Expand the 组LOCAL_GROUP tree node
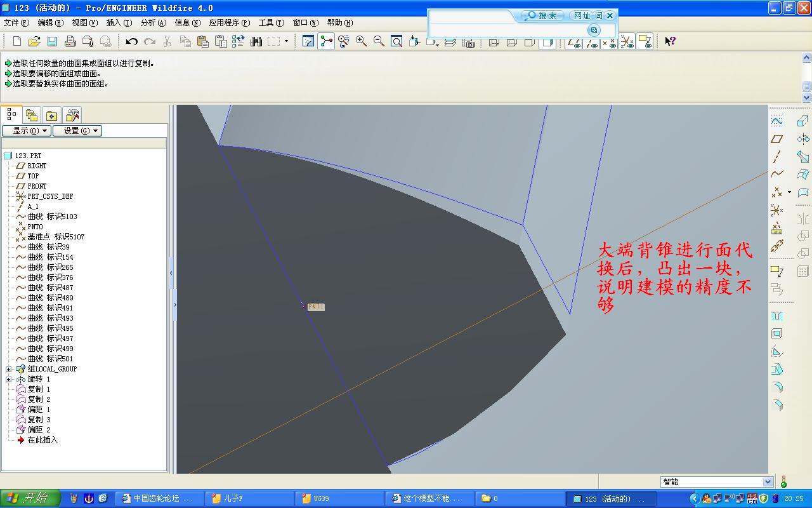The height and width of the screenshot is (508, 812). point(8,369)
